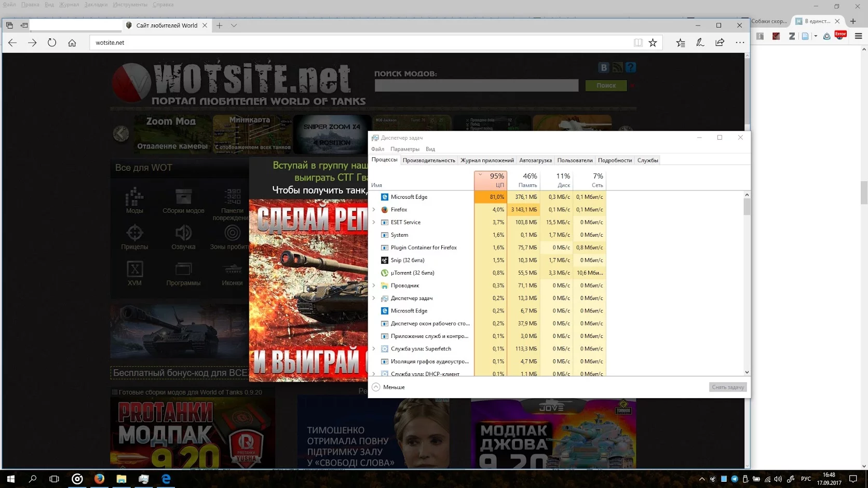Switch to Подробности tab
The width and height of the screenshot is (868, 488).
(615, 160)
